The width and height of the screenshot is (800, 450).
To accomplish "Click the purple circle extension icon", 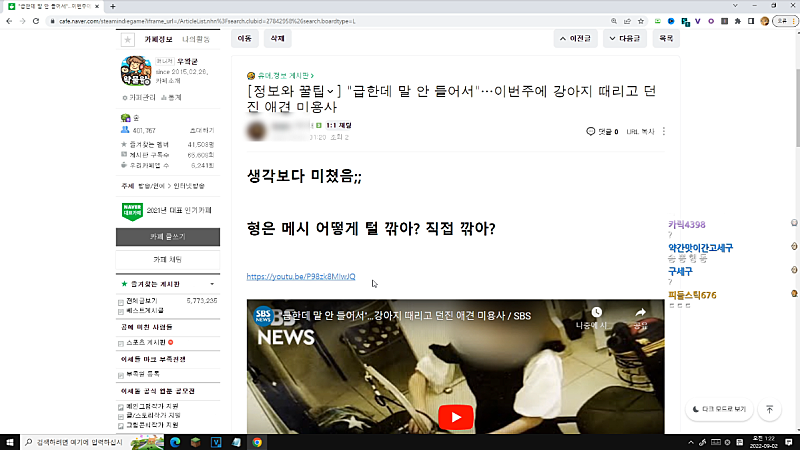I will [x=711, y=21].
